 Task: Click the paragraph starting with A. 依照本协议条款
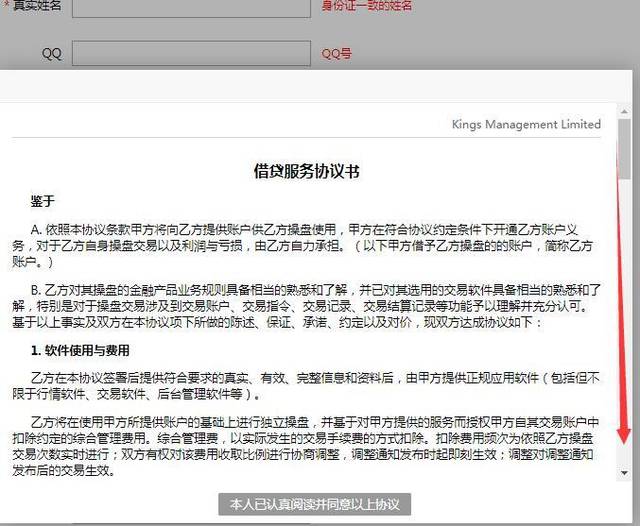[303, 246]
